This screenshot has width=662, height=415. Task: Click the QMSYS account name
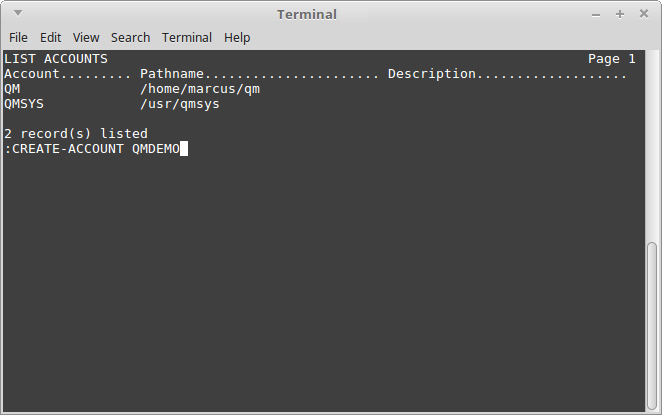24,104
